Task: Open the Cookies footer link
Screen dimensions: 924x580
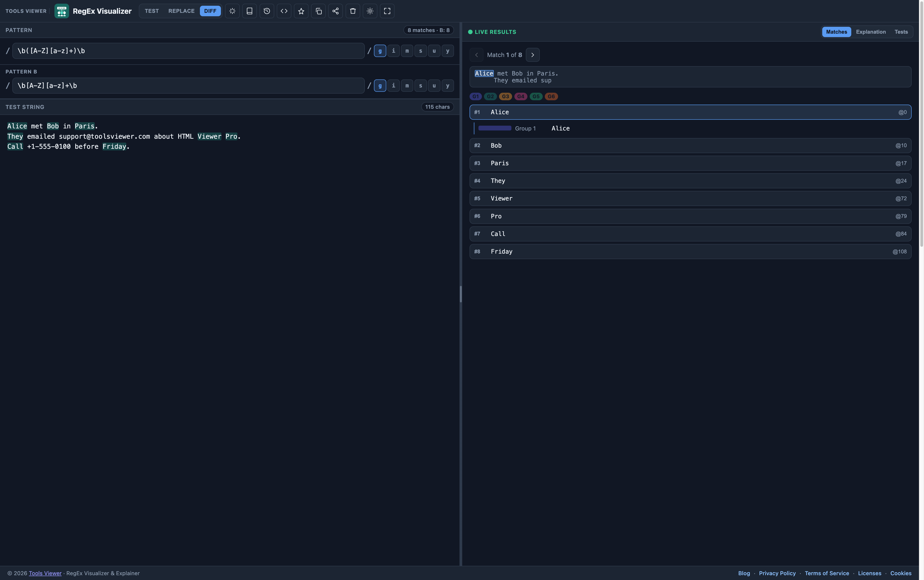Action: (901, 573)
